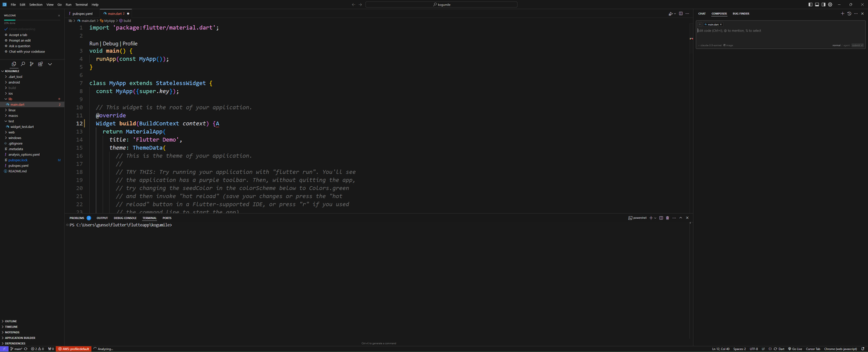The width and height of the screenshot is (868, 352).
Task: Open the Search view icon in sidebar
Action: [23, 64]
